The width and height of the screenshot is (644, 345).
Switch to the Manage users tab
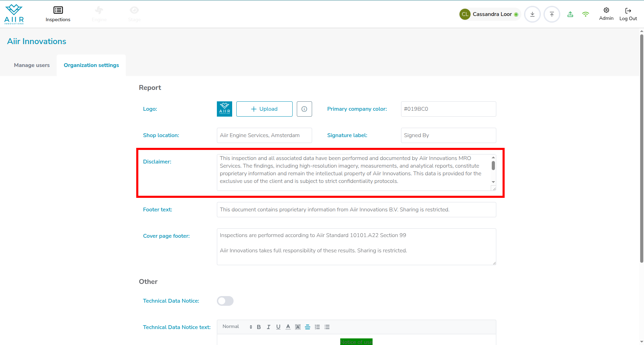tap(32, 65)
